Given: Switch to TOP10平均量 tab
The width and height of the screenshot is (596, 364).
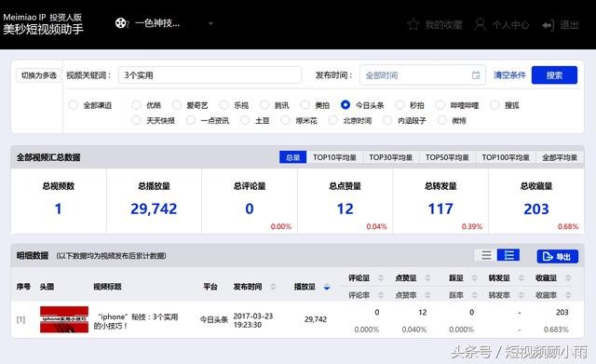Looking at the screenshot, I should coord(334,157).
